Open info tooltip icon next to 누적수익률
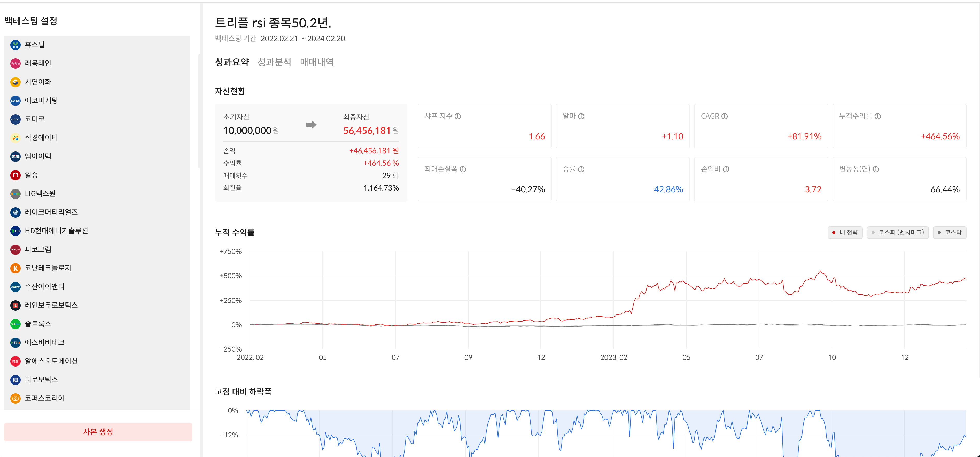The height and width of the screenshot is (457, 980). 878,117
